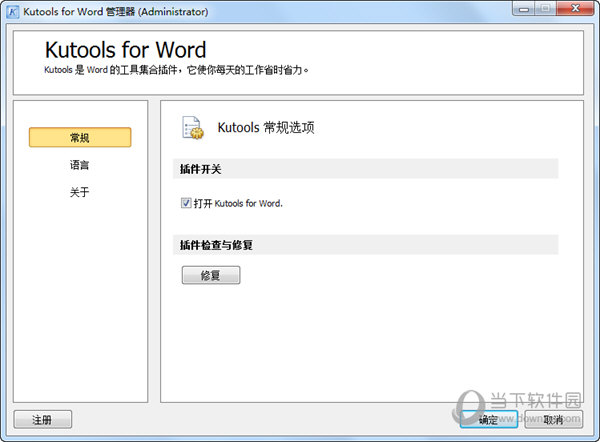Select the 常规 tab in sidebar

(x=80, y=137)
